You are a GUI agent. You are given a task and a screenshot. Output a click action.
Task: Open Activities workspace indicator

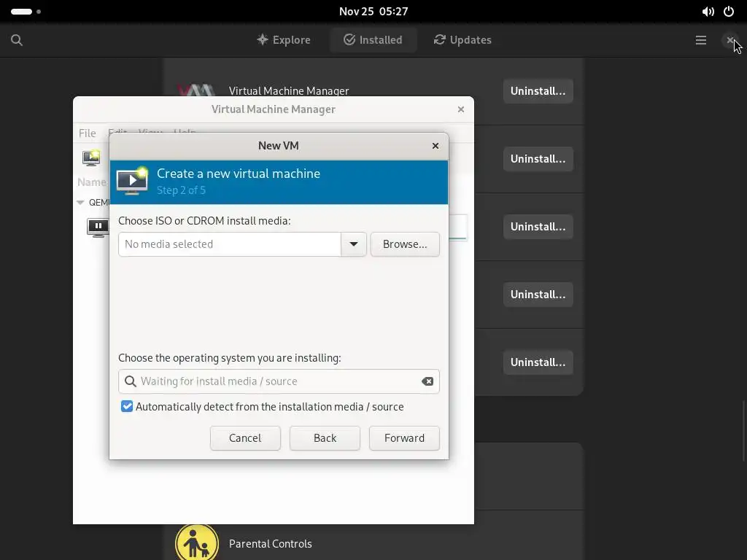26,12
